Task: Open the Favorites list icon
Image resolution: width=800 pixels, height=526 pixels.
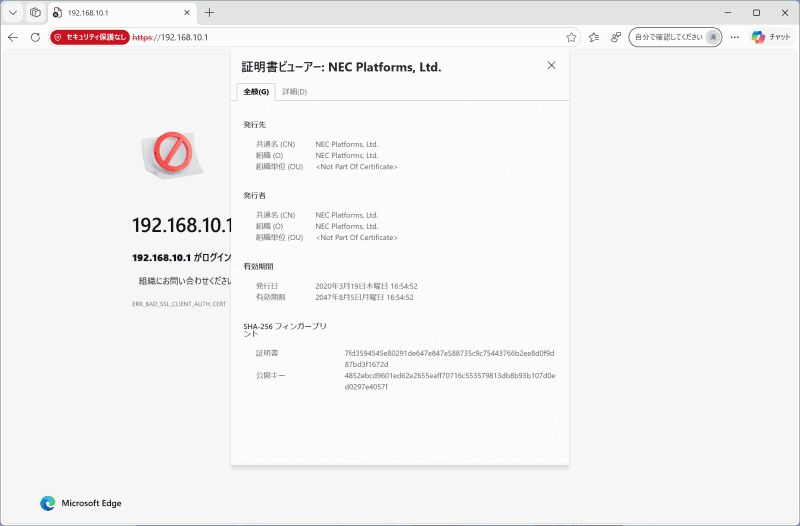Action: [594, 37]
